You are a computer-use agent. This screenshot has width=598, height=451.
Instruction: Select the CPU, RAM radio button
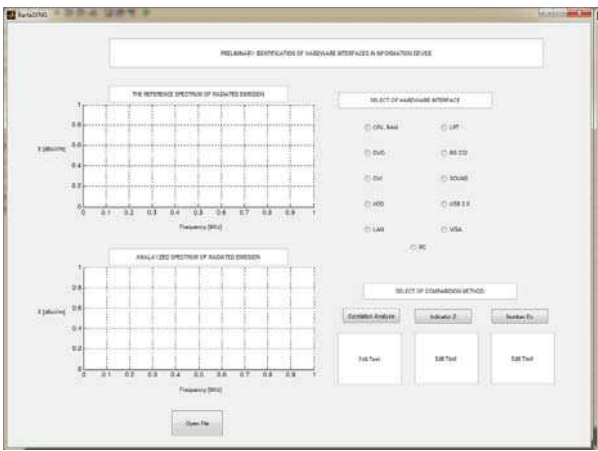(x=381, y=127)
